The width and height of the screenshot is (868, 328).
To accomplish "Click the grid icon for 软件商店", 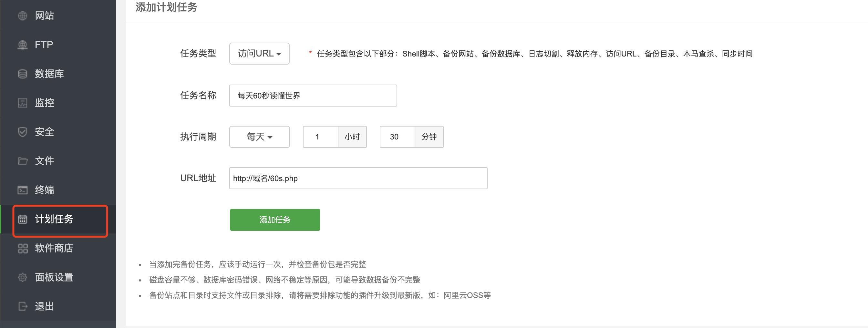I will pyautogui.click(x=23, y=249).
